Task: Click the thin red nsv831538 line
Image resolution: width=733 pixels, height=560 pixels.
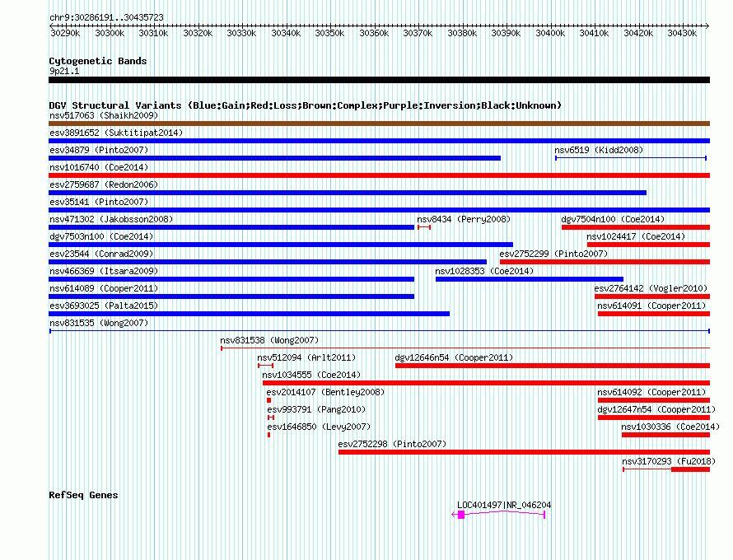Action: pyautogui.click(x=465, y=348)
